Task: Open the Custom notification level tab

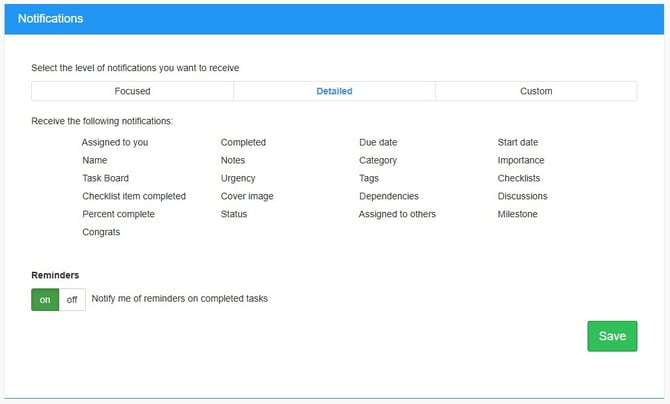Action: 536,91
